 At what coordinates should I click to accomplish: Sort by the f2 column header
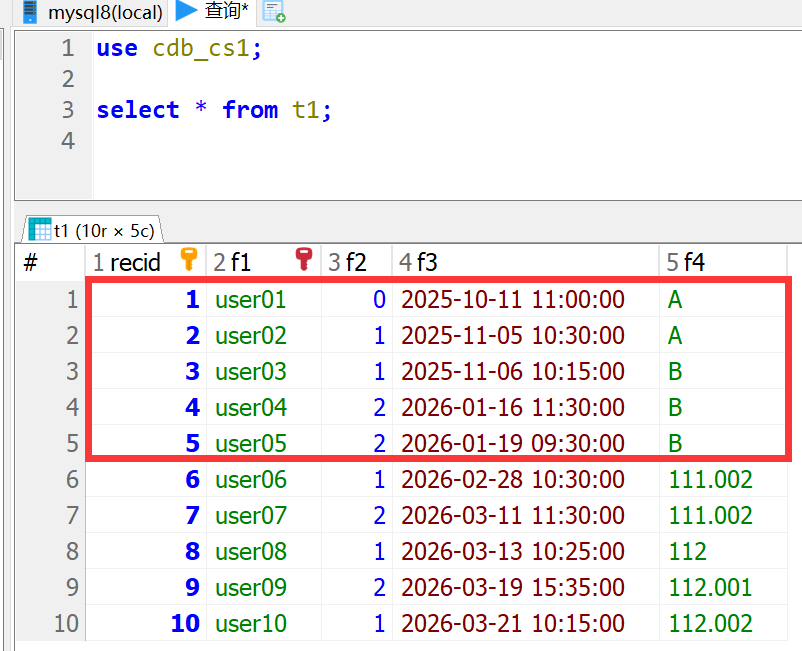coord(357,262)
